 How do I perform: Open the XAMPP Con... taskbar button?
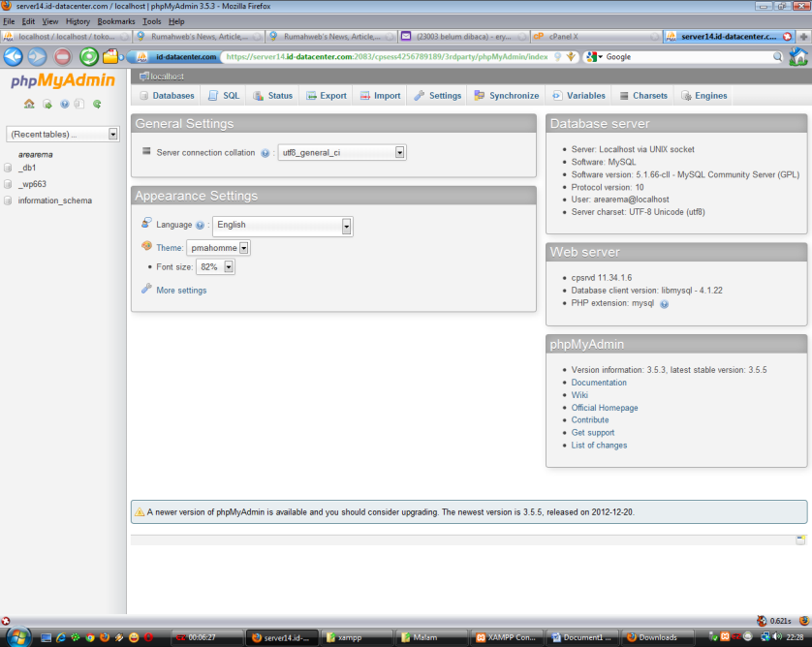[x=507, y=637]
